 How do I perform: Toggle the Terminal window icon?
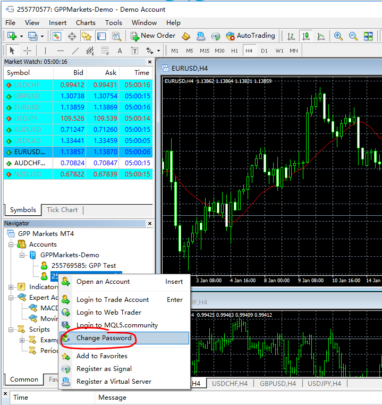[101, 36]
